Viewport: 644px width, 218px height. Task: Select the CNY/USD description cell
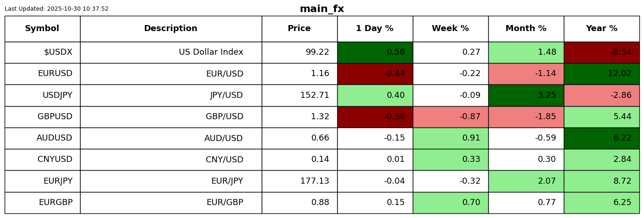point(170,160)
